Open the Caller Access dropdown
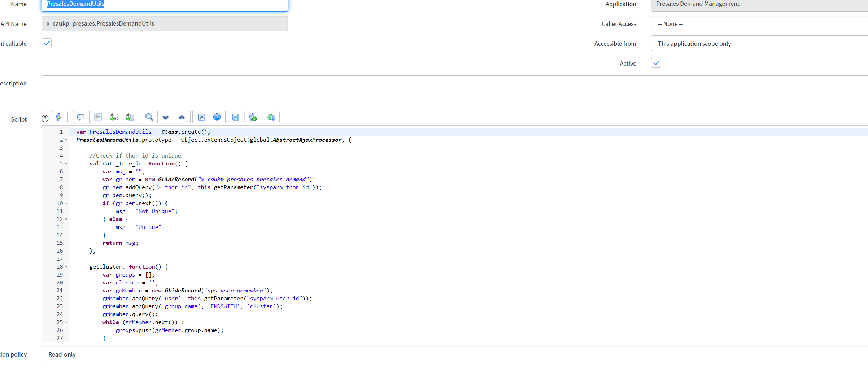The image size is (868, 371). 759,24
